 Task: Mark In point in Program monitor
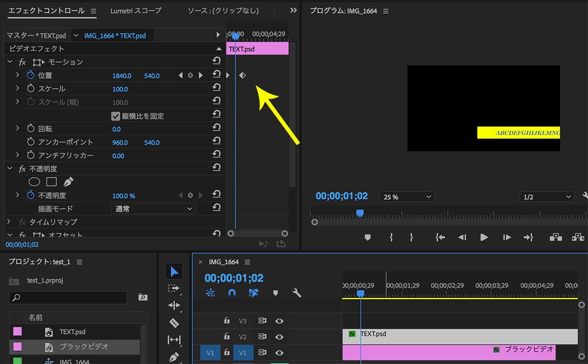pyautogui.click(x=392, y=237)
